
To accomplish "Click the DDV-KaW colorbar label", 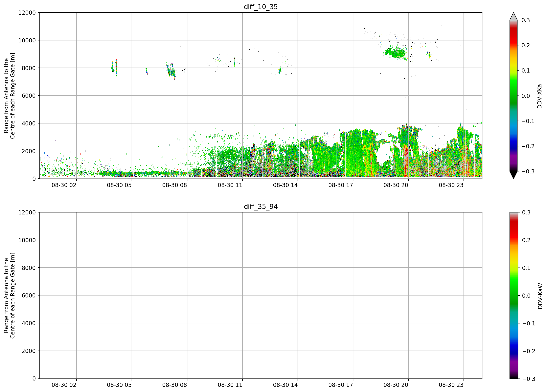I will [540, 296].
